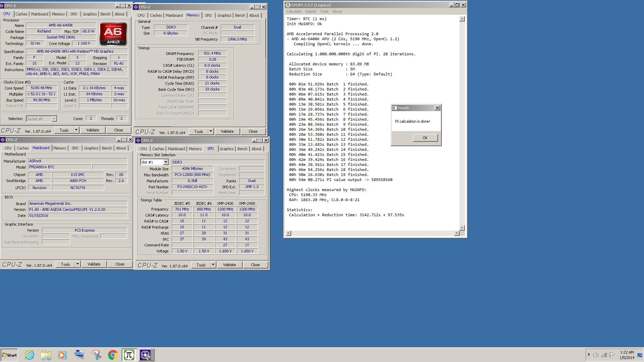Click GPUPI vertical scrollbar down arrow
The width and height of the screenshot is (644, 362).
click(x=462, y=228)
